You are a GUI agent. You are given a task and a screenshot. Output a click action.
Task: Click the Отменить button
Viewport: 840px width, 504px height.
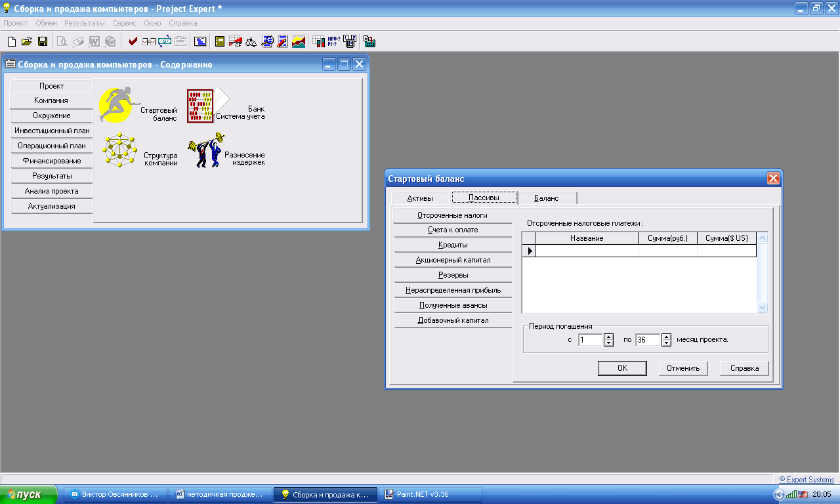[x=683, y=368]
